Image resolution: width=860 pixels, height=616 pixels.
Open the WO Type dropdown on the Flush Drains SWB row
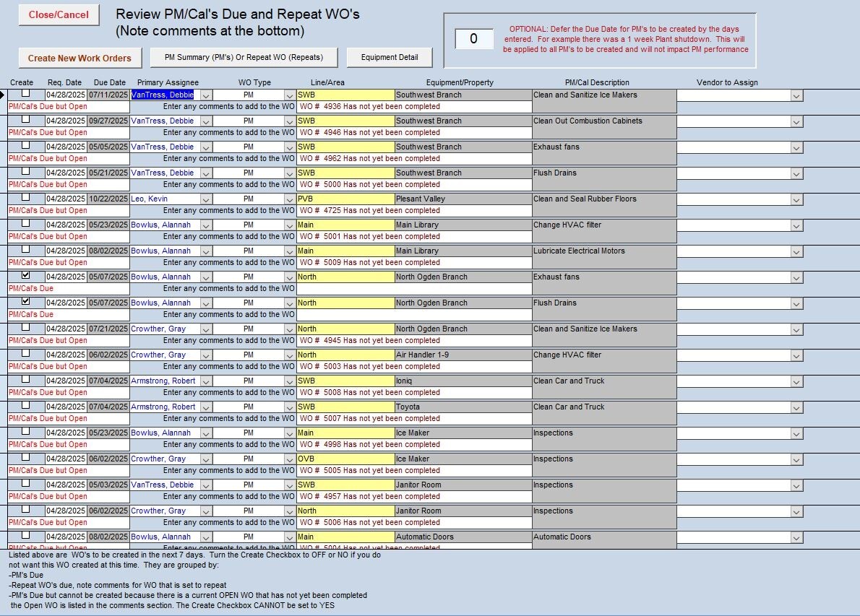[x=290, y=173]
